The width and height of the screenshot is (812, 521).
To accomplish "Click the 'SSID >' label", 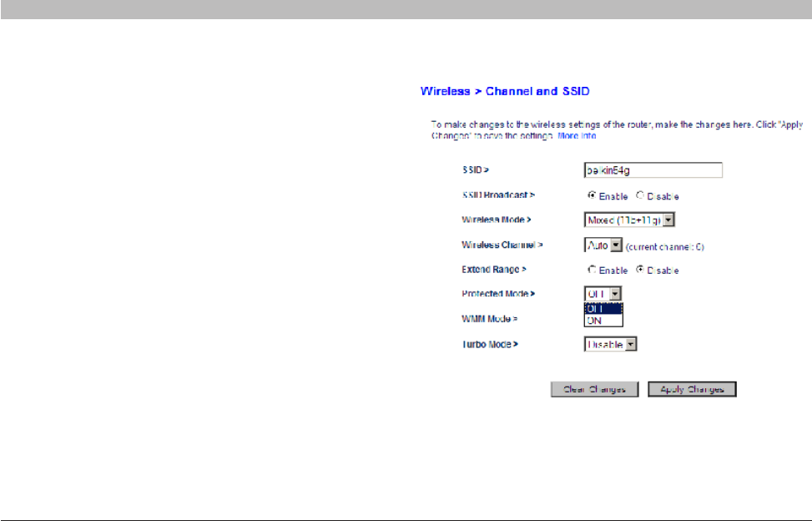I will click(x=476, y=169).
